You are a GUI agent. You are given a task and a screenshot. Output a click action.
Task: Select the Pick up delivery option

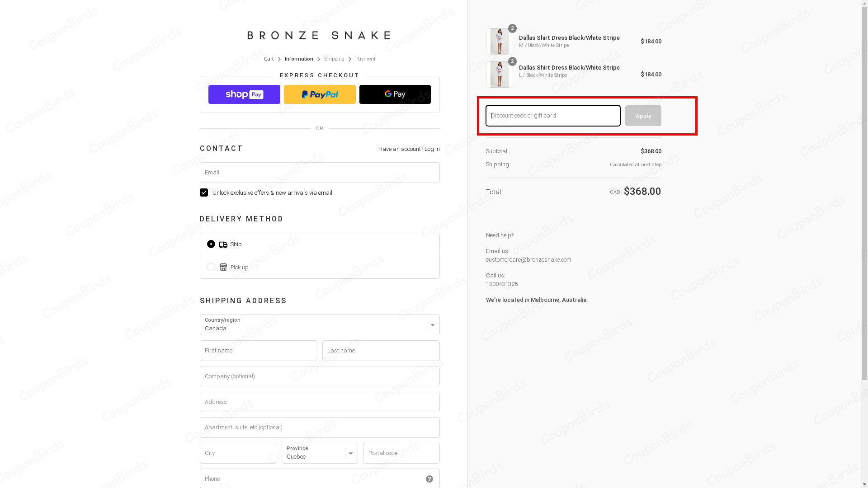(211, 267)
